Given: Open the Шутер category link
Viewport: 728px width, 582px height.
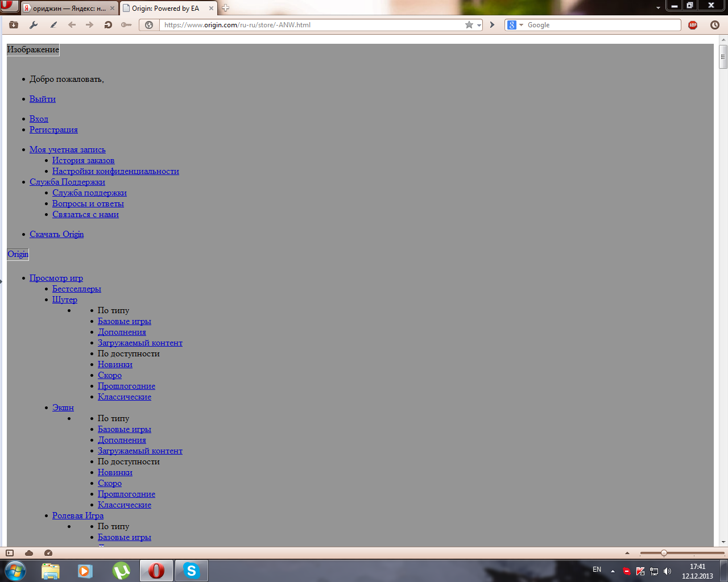Looking at the screenshot, I should [x=65, y=300].
